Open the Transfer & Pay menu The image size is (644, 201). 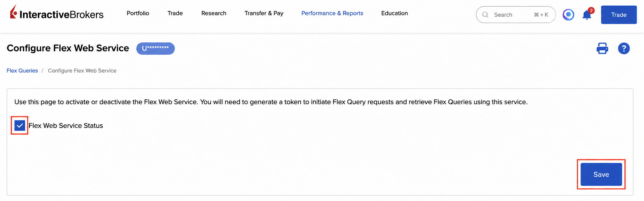pos(264,13)
